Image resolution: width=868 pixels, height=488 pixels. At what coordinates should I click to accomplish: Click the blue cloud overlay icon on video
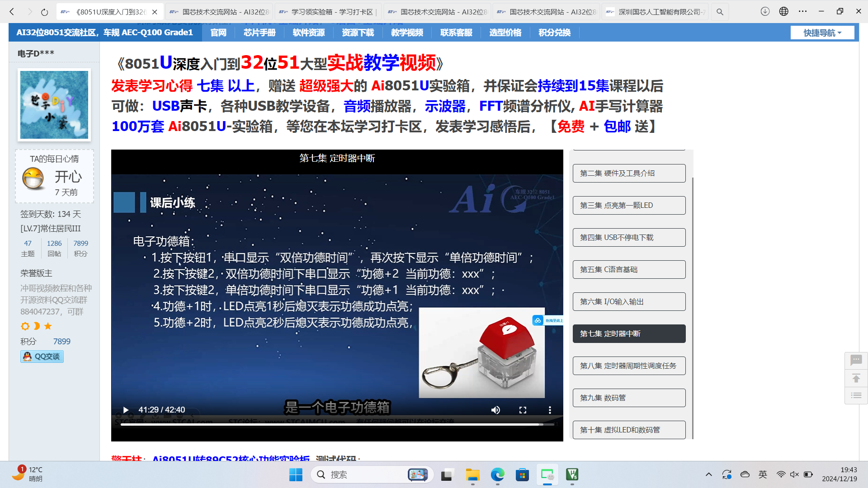[538, 320]
